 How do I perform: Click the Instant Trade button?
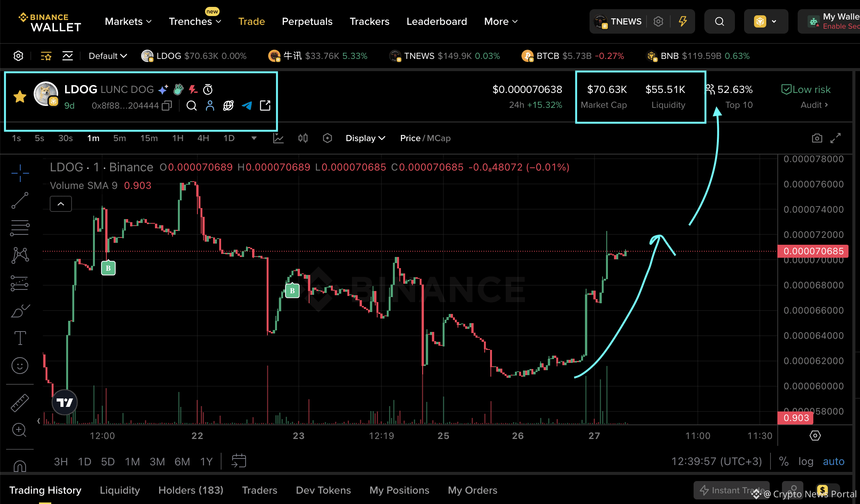click(x=731, y=490)
